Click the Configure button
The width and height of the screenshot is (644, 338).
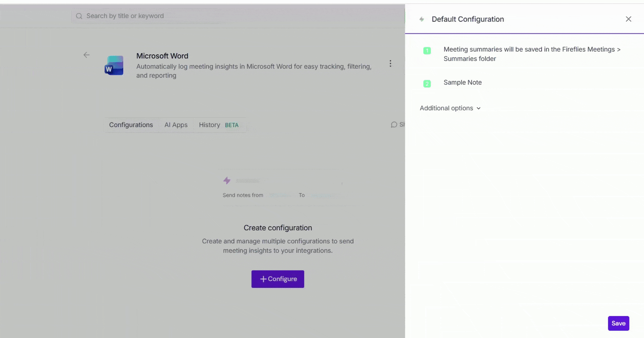pos(278,279)
